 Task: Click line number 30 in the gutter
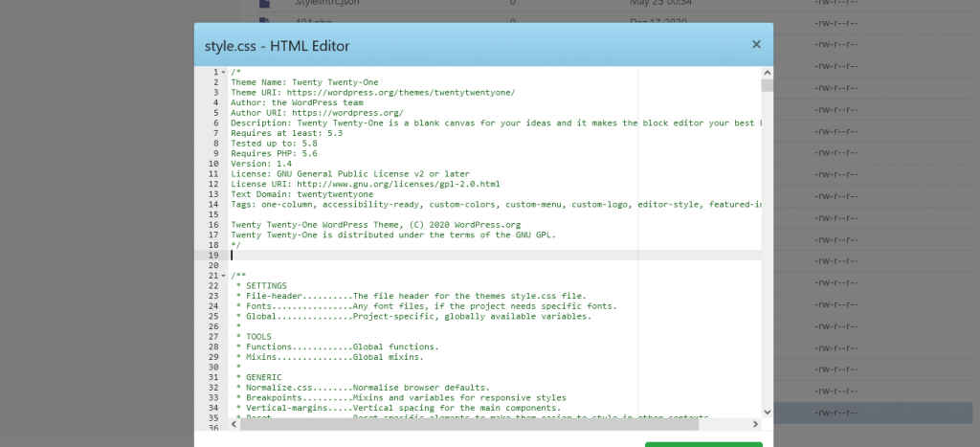[x=213, y=367]
